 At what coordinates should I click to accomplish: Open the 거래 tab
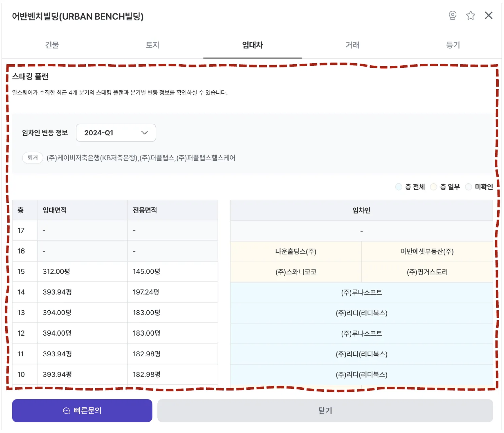tap(352, 45)
